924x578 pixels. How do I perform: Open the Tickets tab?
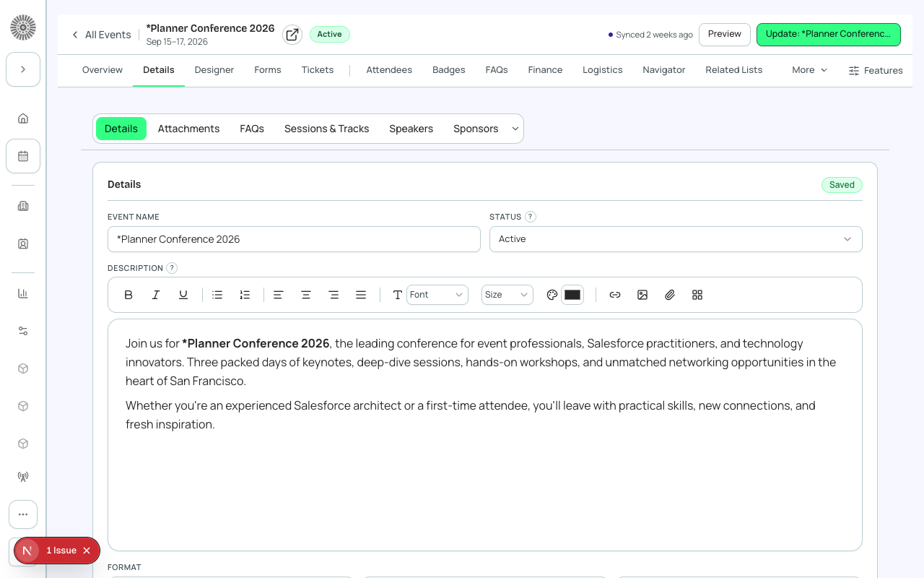pos(318,70)
